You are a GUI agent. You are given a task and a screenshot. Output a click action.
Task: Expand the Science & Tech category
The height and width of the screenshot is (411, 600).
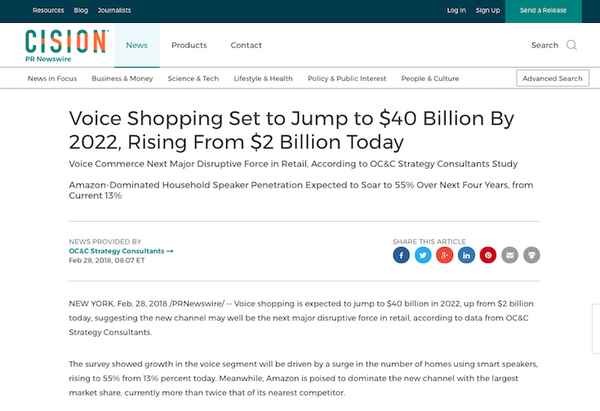coord(194,78)
